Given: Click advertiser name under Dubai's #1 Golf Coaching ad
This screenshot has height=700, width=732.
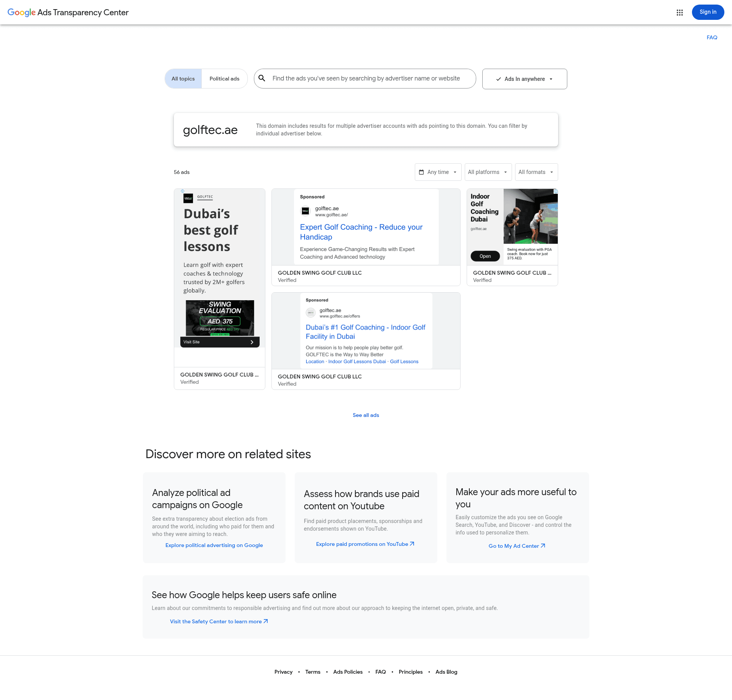Looking at the screenshot, I should pos(320,377).
